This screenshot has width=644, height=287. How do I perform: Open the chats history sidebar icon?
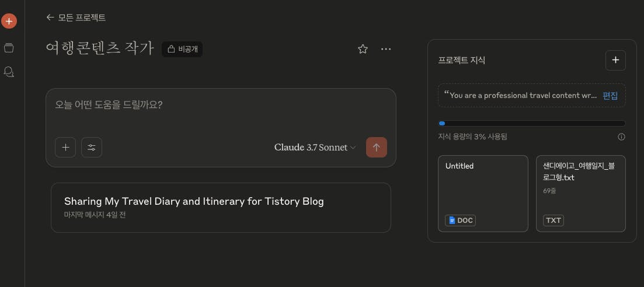[x=9, y=72]
